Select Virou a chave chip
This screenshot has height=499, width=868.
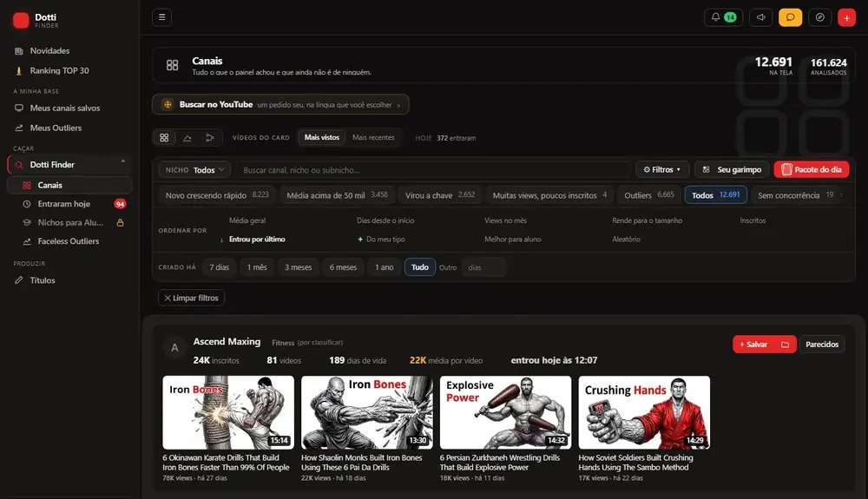point(440,195)
